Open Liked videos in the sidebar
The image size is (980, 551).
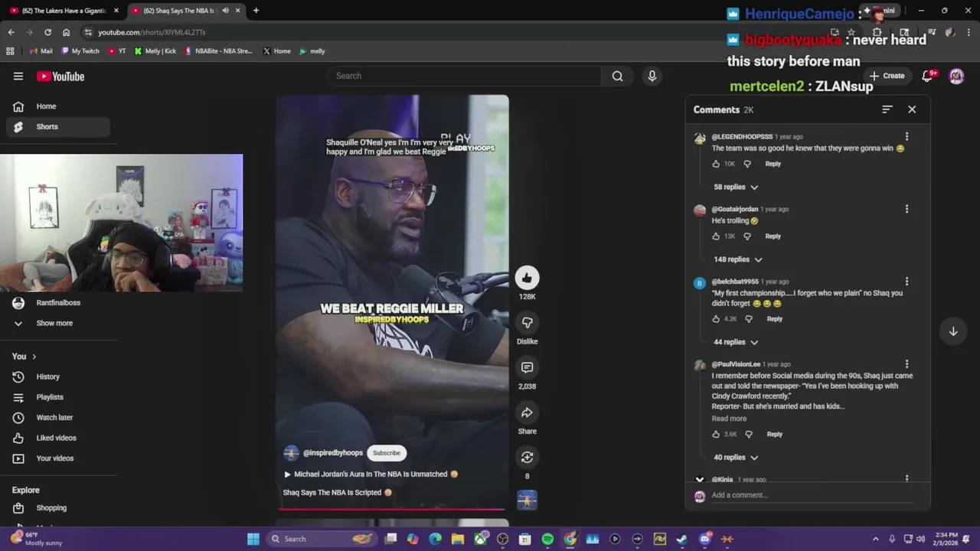[x=58, y=438]
